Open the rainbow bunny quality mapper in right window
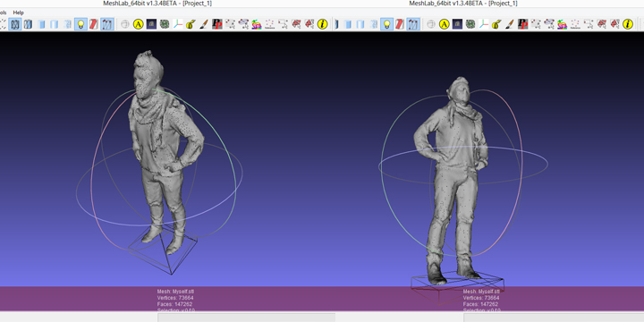 point(563,24)
